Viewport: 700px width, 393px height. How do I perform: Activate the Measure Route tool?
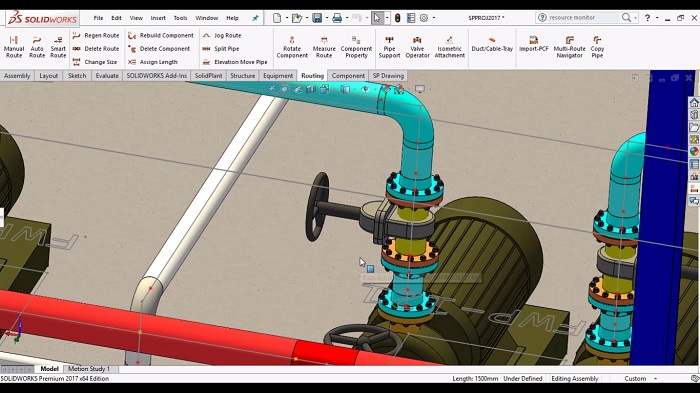coord(324,47)
